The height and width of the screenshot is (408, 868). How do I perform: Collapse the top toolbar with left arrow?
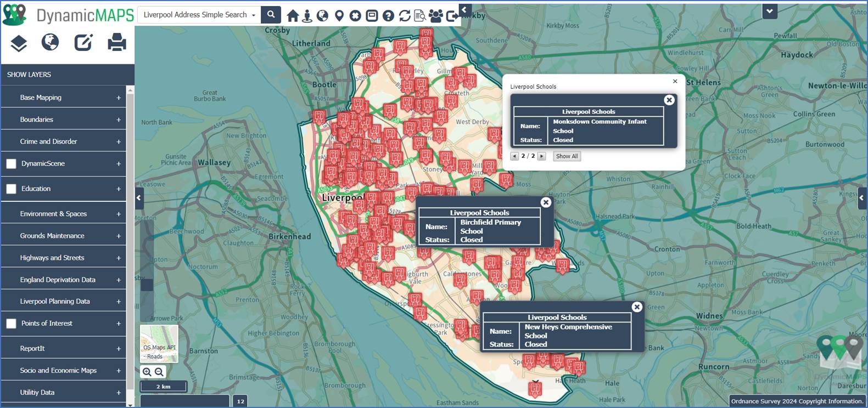point(464,10)
